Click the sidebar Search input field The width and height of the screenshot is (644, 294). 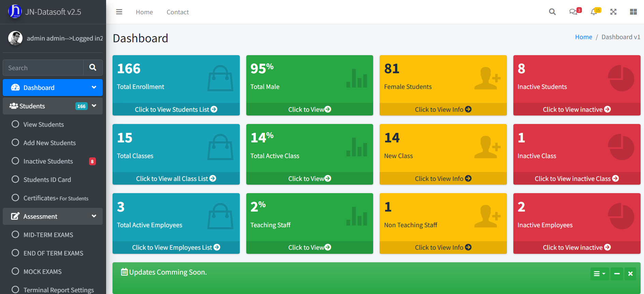coord(43,68)
